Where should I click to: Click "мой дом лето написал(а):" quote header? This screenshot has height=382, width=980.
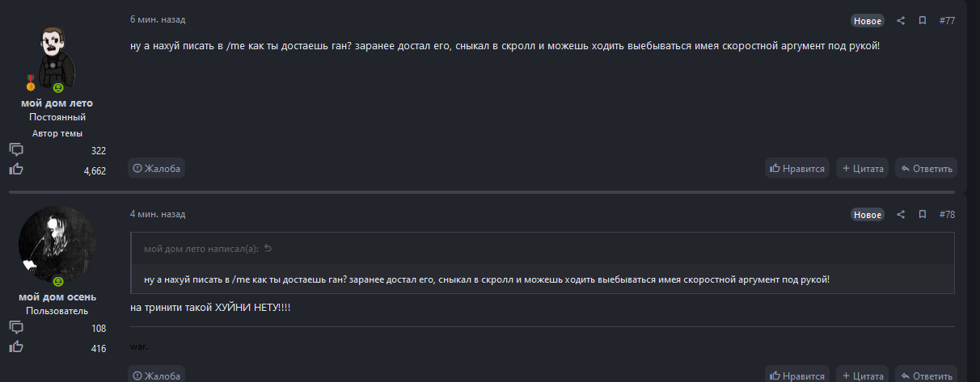(201, 249)
